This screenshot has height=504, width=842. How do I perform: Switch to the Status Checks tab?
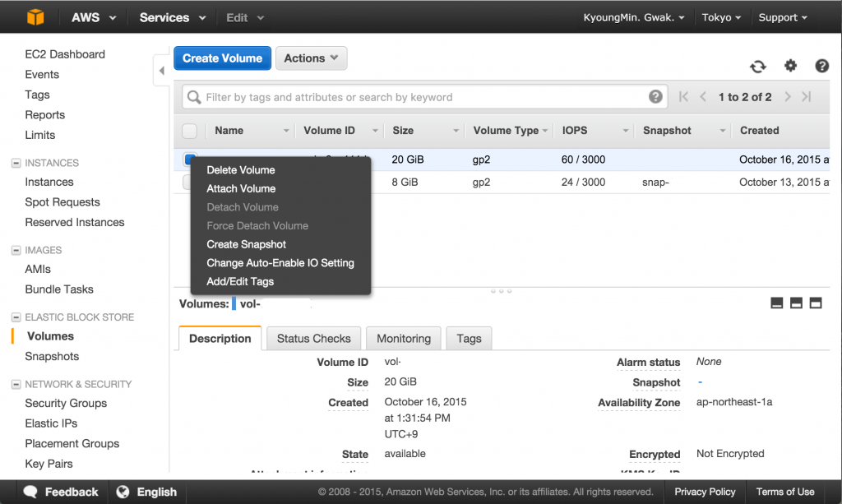tap(313, 338)
